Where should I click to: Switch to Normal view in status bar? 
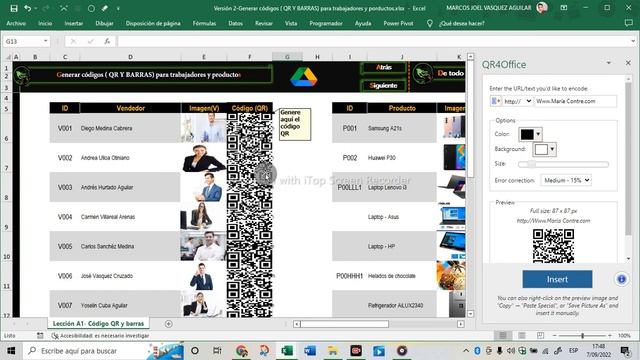[x=503, y=336]
